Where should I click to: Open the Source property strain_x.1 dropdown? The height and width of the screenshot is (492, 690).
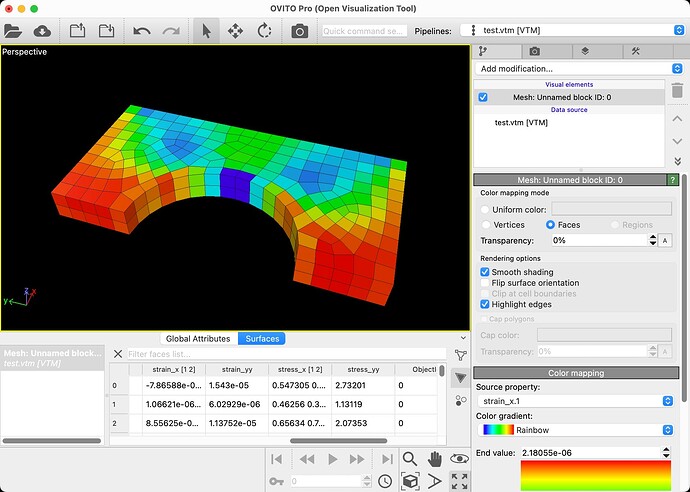576,401
